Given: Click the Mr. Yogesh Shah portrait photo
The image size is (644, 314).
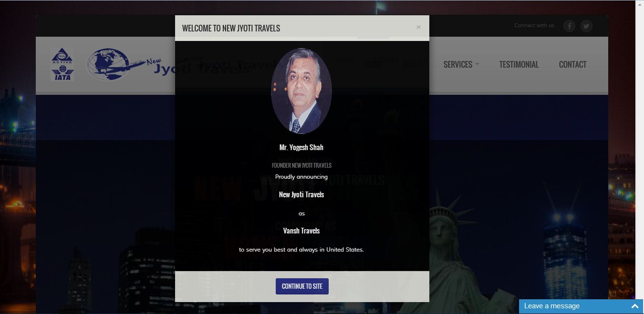Looking at the screenshot, I should 301,91.
